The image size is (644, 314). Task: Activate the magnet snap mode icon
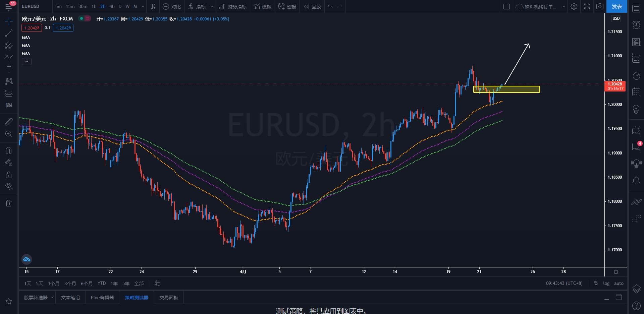point(9,150)
